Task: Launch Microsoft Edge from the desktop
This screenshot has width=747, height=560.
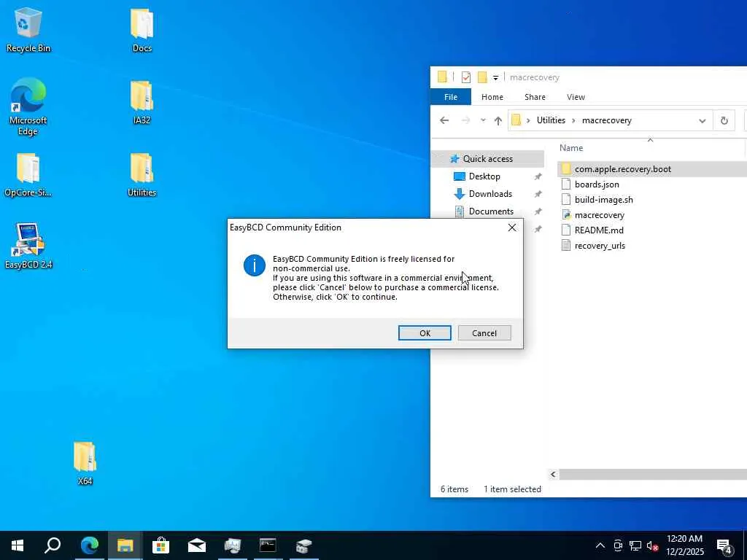Action: (28, 106)
